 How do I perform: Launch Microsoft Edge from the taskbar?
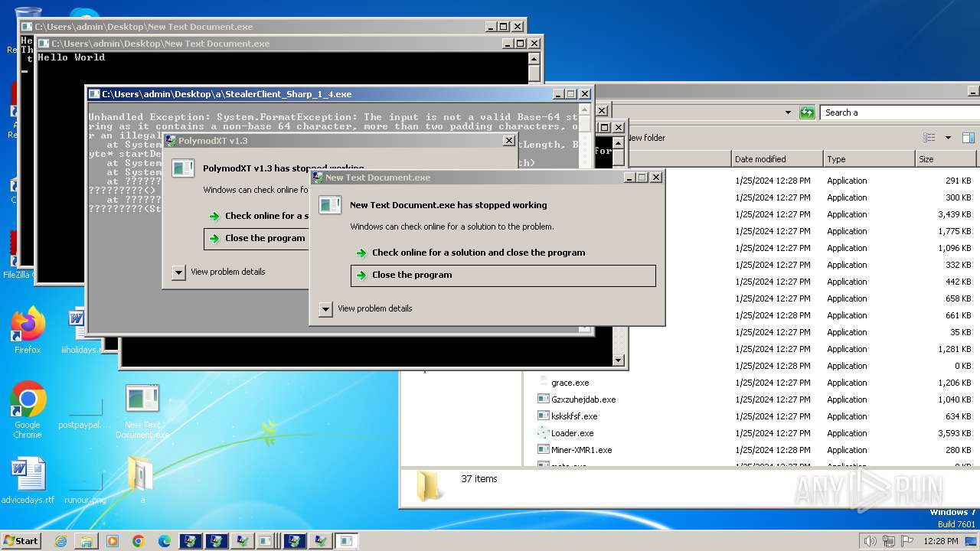coord(165,541)
